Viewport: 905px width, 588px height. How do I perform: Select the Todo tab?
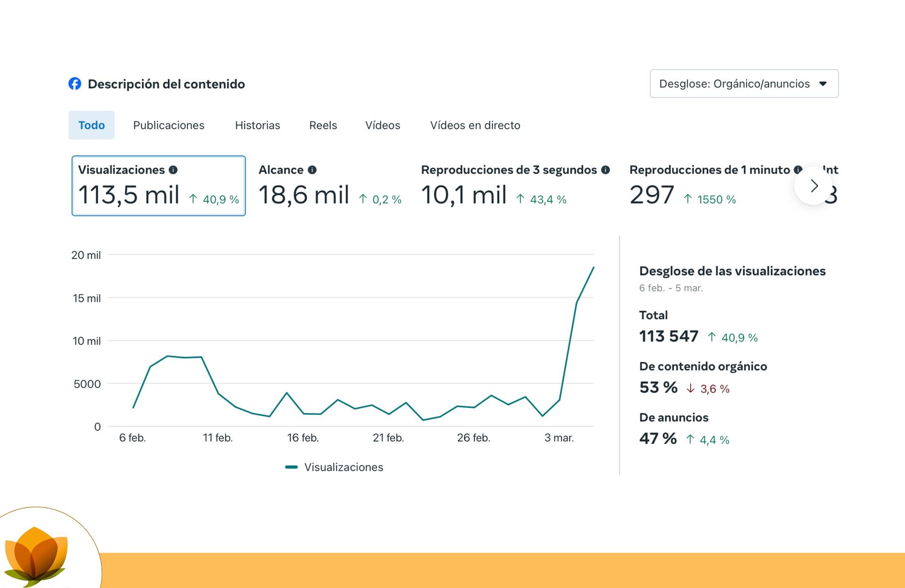pyautogui.click(x=91, y=125)
